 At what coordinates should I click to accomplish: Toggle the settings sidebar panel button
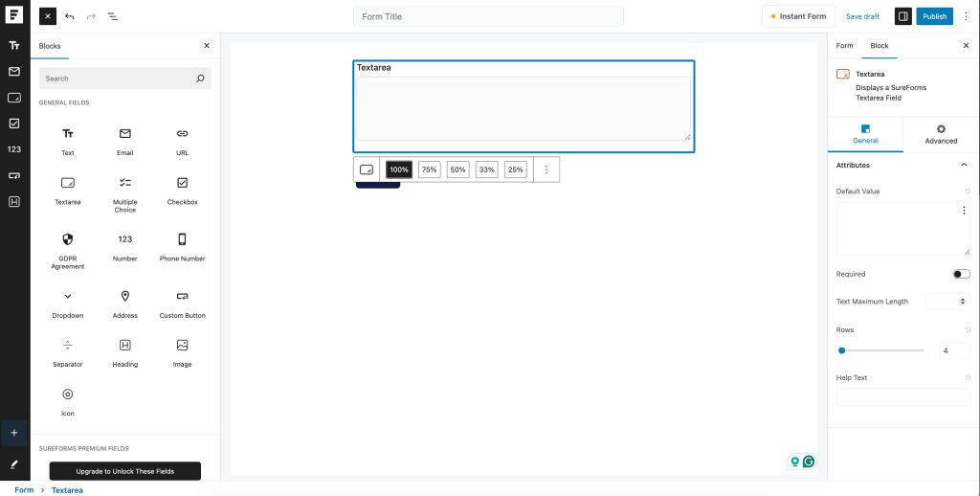click(x=902, y=16)
